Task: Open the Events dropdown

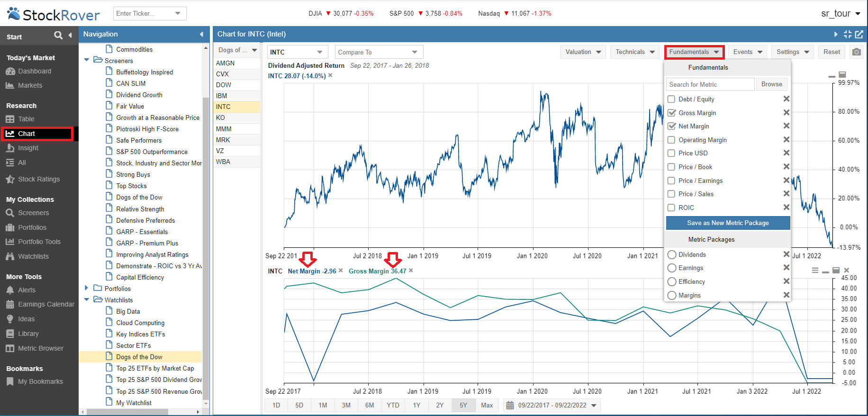Action: (x=748, y=52)
